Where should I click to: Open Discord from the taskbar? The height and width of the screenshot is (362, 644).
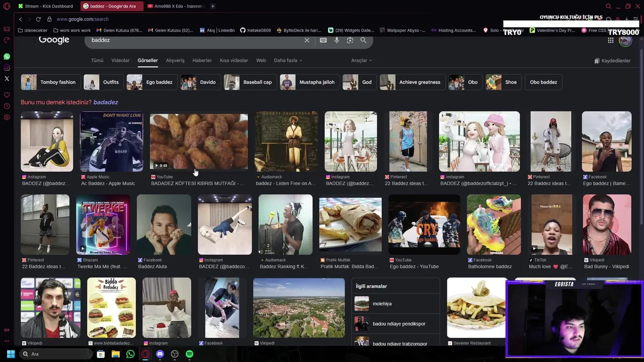click(160, 354)
